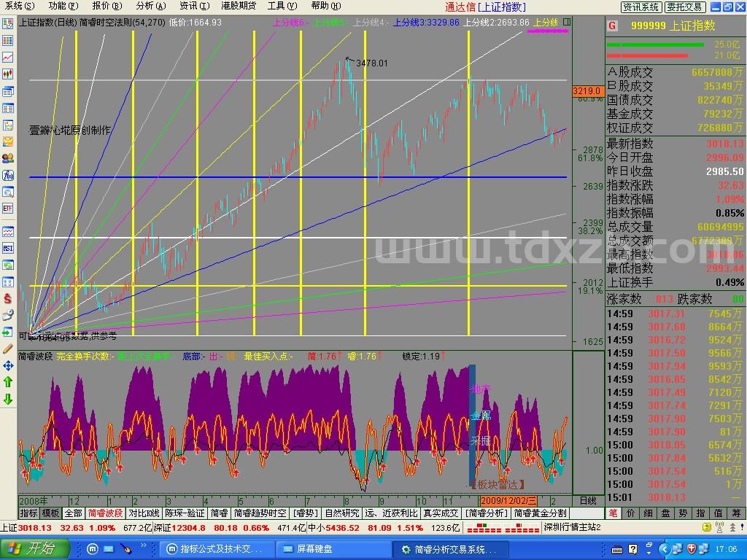This screenshot has width=747, height=560.
Task: Select the RSI indicator icon
Action: tap(7, 248)
